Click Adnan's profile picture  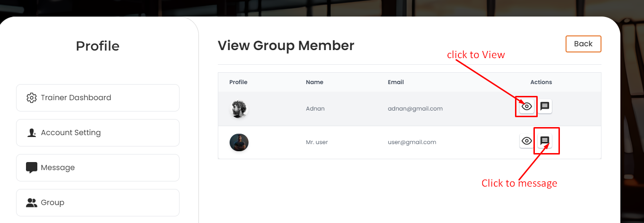tap(239, 109)
